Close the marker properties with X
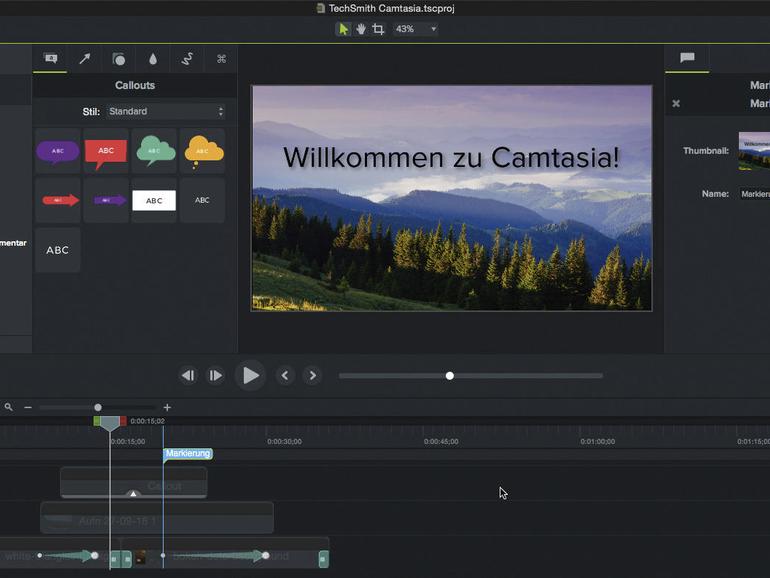Screen dimensions: 770x578 [676, 104]
